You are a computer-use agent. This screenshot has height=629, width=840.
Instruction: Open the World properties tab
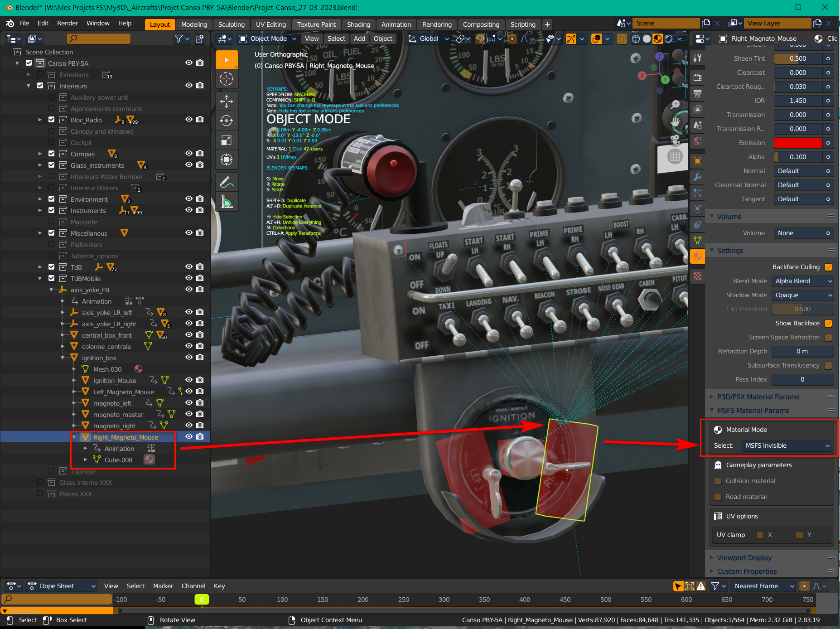698,141
